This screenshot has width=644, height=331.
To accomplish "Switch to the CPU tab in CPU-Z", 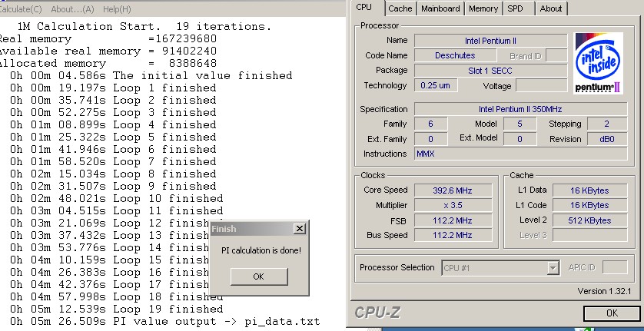I will 364,8.
